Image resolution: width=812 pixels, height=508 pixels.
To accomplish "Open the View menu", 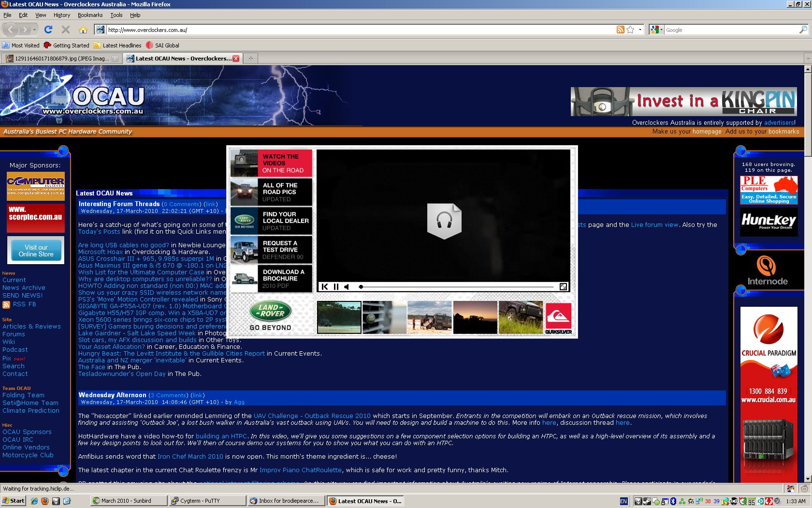I will 41,15.
